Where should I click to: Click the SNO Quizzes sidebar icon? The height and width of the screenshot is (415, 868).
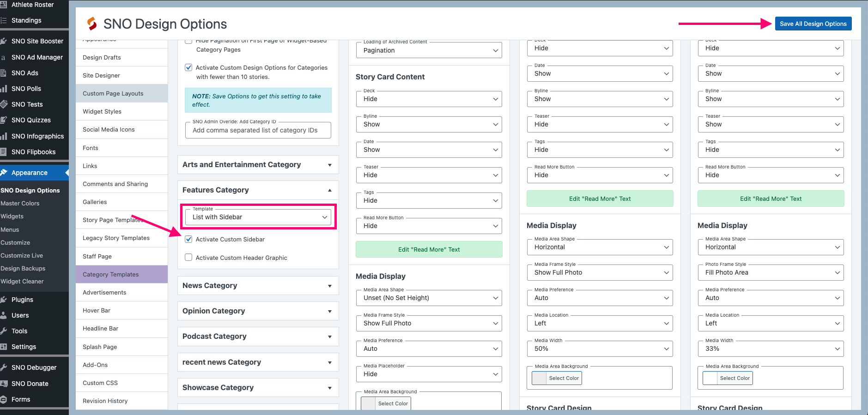click(x=4, y=120)
